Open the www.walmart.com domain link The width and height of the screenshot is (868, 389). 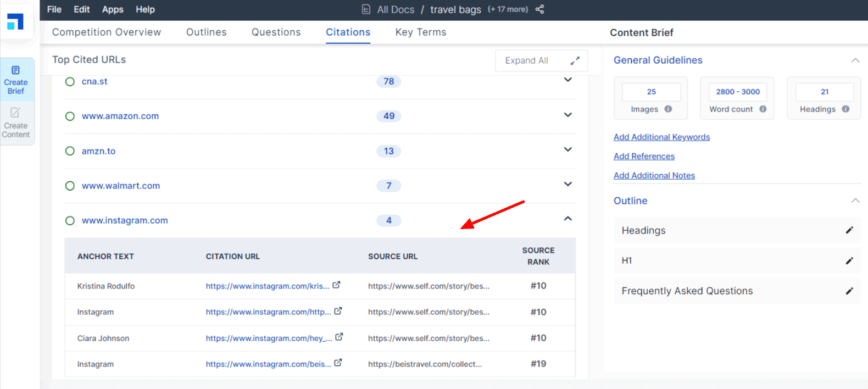point(121,186)
